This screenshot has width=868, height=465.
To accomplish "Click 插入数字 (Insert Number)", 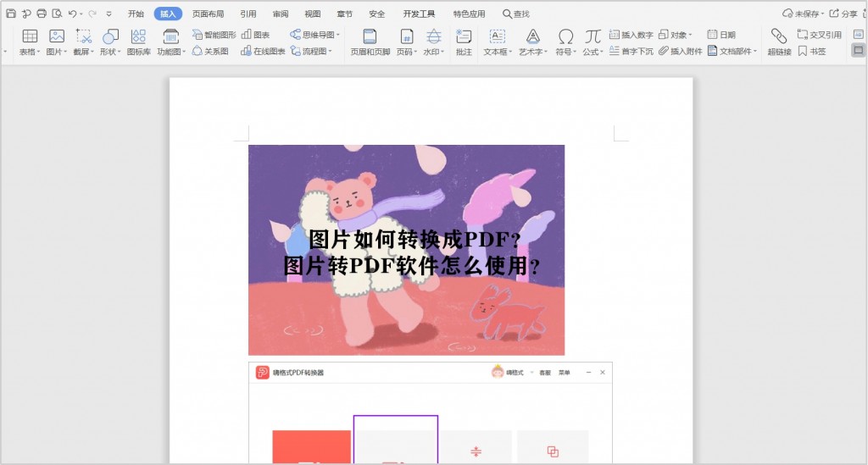I will pos(631,34).
